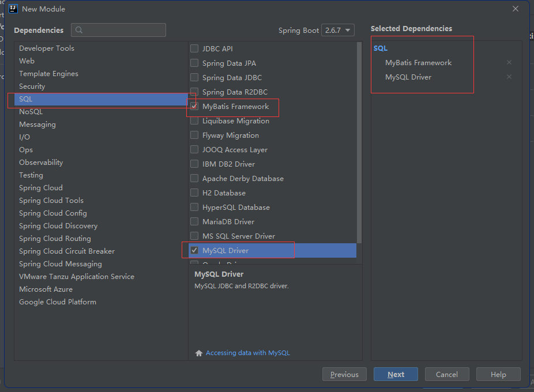Check the H2 Database checkbox
The width and height of the screenshot is (534, 392).
tap(194, 193)
